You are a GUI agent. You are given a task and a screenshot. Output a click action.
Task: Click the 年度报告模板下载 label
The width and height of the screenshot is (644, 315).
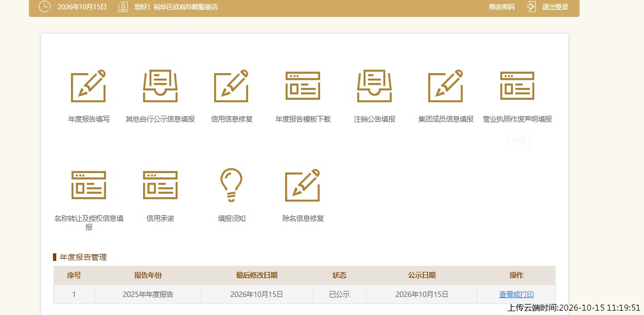(303, 119)
